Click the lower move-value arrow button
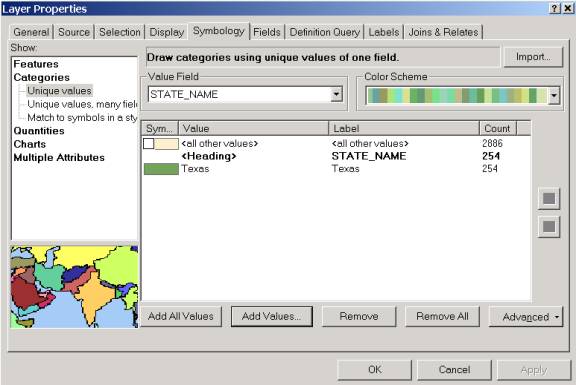The height and width of the screenshot is (385, 576). pyautogui.click(x=549, y=227)
